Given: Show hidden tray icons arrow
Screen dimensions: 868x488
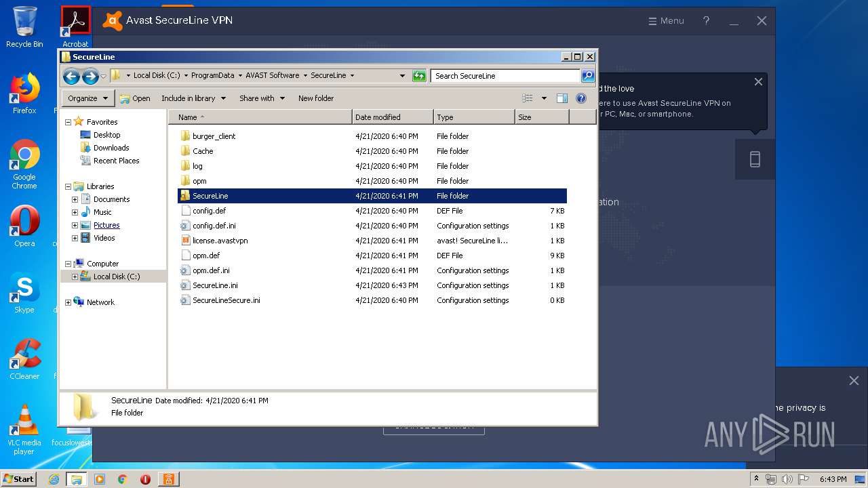Looking at the screenshot, I should tap(756, 479).
